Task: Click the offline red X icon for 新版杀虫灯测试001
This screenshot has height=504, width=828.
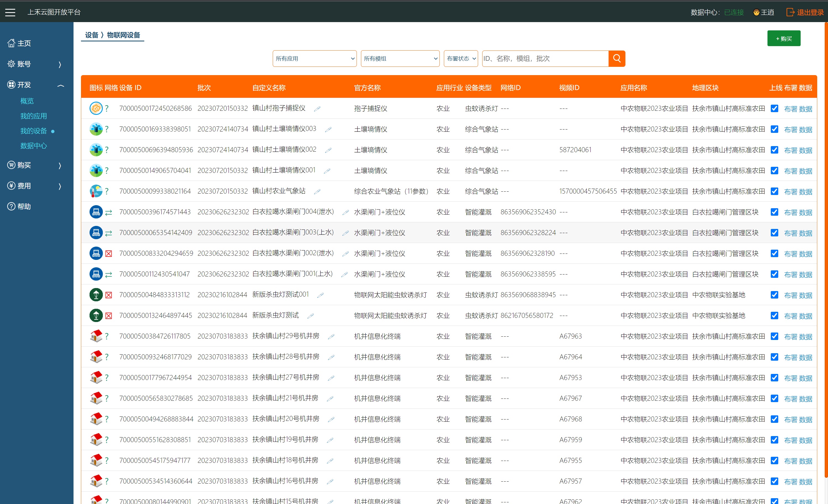Action: (x=109, y=295)
